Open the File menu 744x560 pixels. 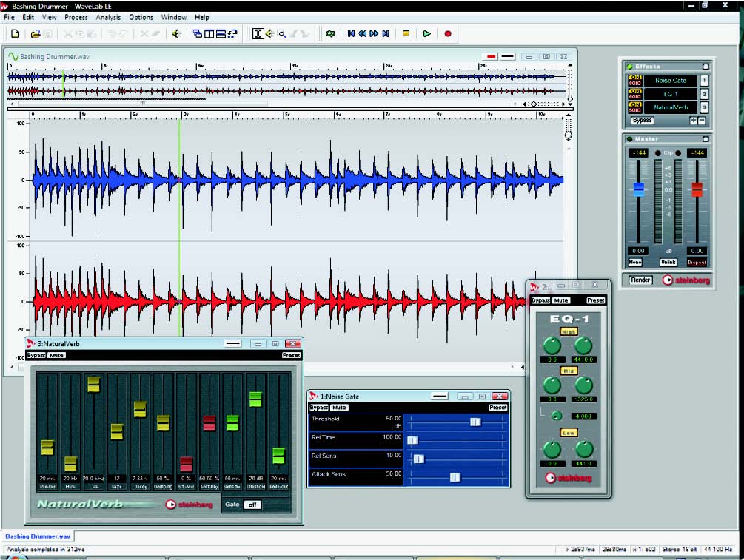point(9,17)
